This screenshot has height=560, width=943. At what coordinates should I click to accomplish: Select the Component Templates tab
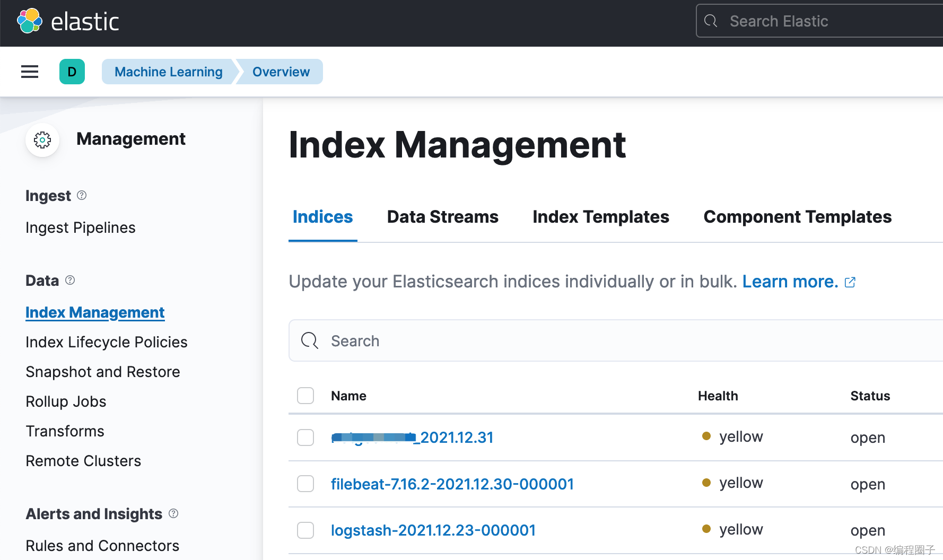tap(798, 217)
